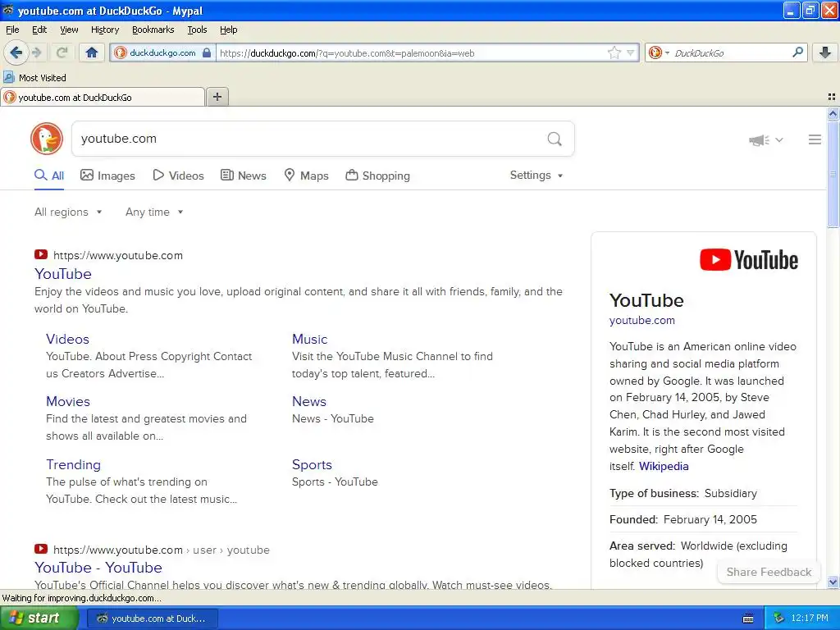The width and height of the screenshot is (840, 630).
Task: Open the search engine selector dropdown
Action: pyautogui.click(x=659, y=52)
